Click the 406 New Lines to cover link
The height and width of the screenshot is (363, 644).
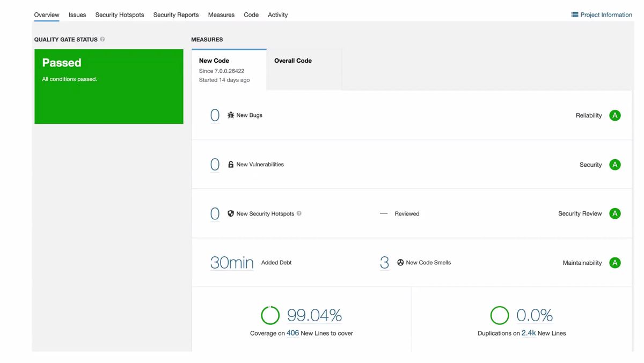pyautogui.click(x=292, y=333)
